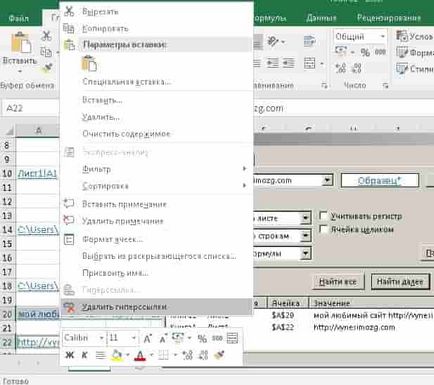Click the Условное форматирование icon
This screenshot has width=434, height=385.
(402, 36)
